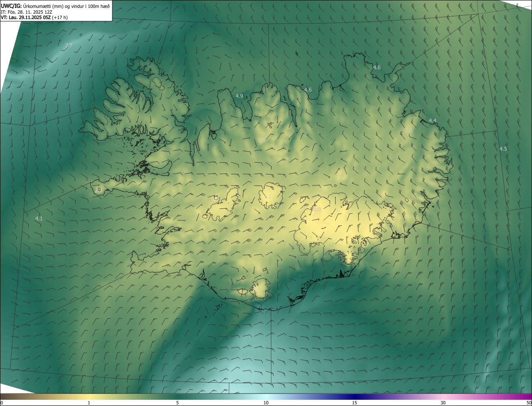
Task: Click the color scale tick label 30
Action: pyautogui.click(x=443, y=403)
